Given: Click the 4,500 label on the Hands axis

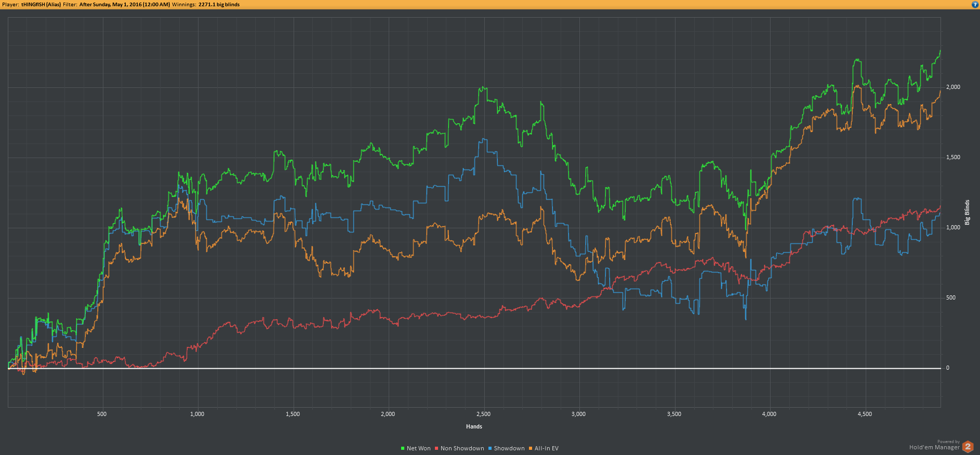Looking at the screenshot, I should (x=865, y=414).
